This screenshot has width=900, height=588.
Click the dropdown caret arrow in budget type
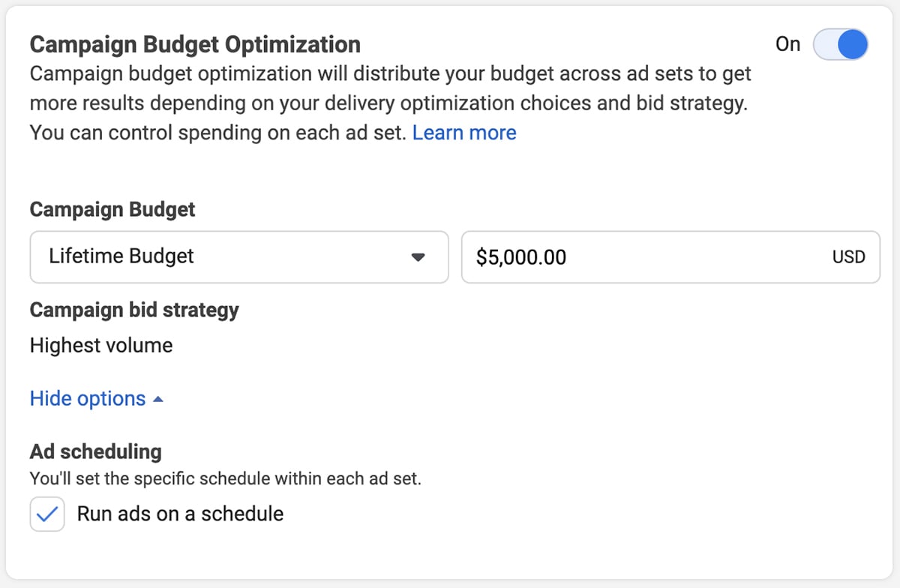click(x=418, y=257)
